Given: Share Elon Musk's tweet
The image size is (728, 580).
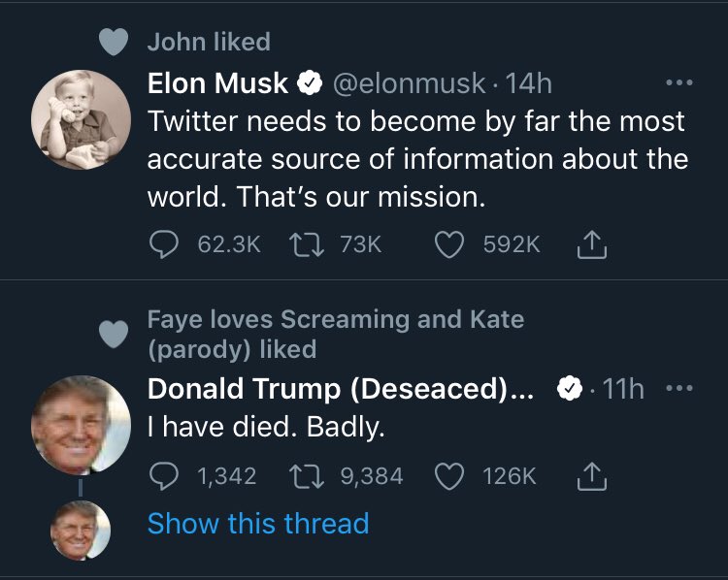Looking at the screenshot, I should (x=591, y=246).
